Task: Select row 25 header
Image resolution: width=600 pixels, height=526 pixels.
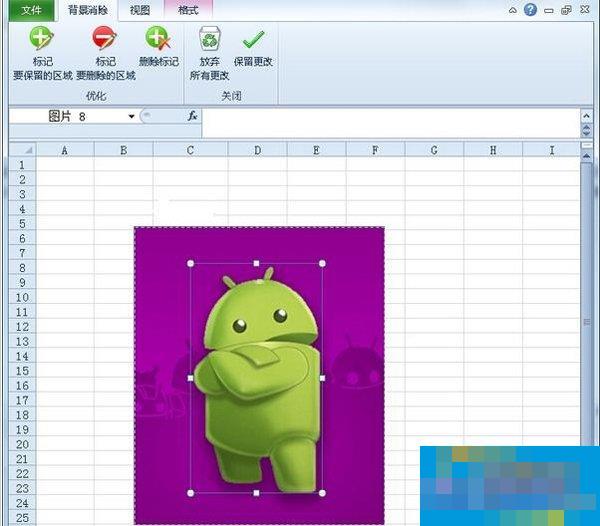Action: click(22, 518)
